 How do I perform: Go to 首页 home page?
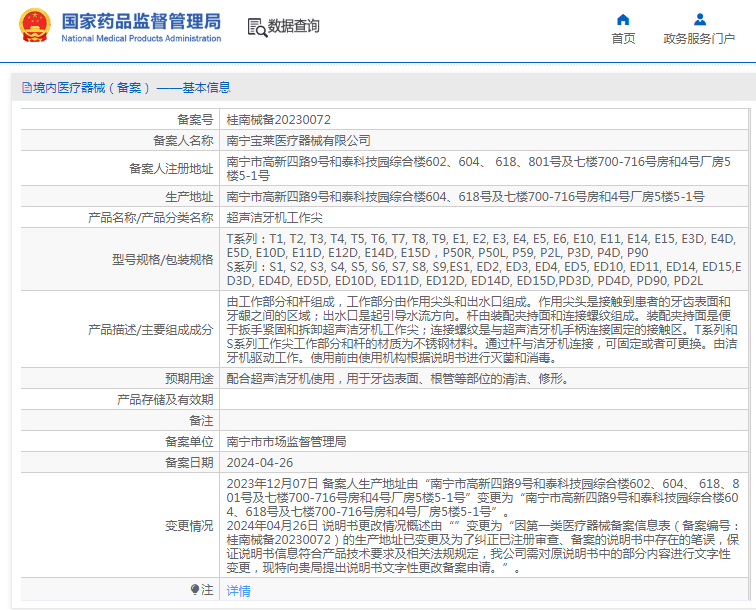(x=623, y=39)
